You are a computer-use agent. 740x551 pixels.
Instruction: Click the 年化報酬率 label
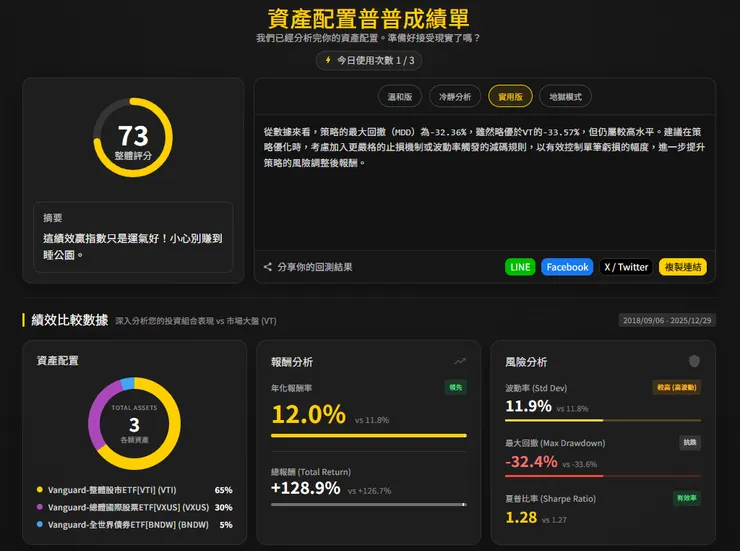coord(291,388)
